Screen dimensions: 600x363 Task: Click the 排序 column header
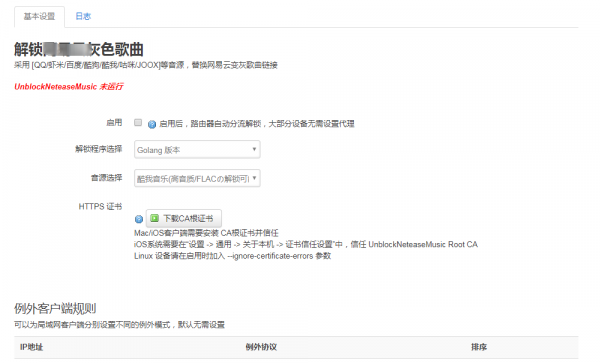[479, 347]
